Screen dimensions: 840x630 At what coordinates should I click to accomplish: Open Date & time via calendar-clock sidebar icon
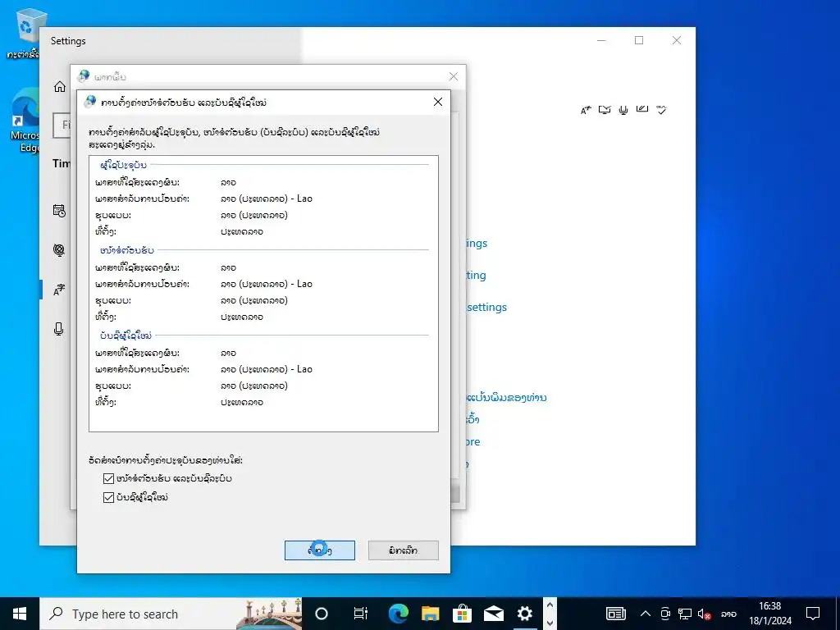59,211
